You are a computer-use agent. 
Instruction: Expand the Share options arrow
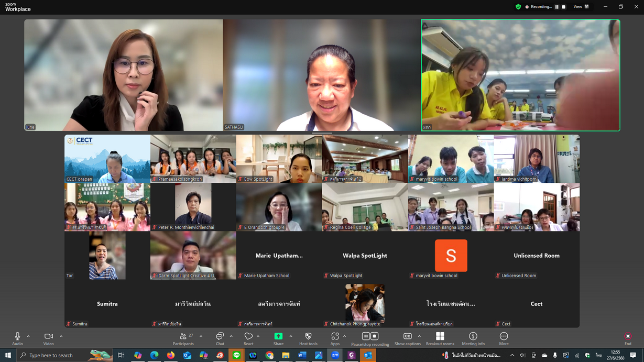click(291, 336)
